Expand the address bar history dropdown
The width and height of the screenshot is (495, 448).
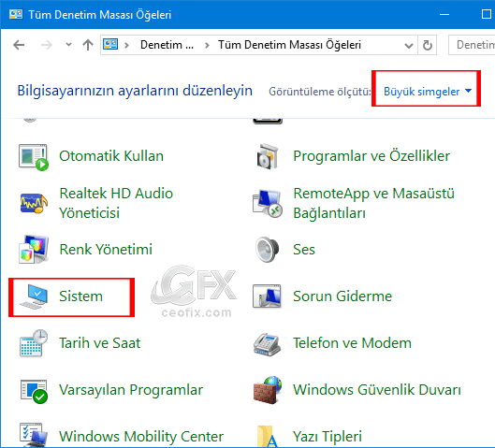tap(409, 46)
